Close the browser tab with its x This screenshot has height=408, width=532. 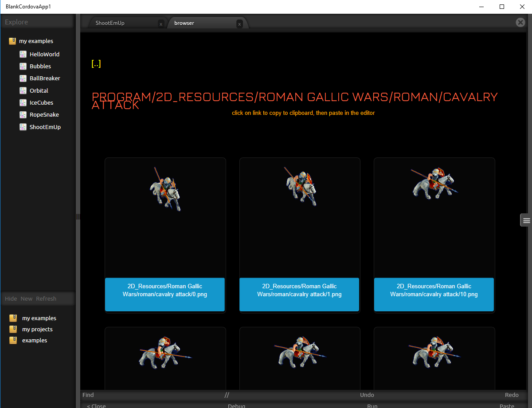tap(239, 24)
